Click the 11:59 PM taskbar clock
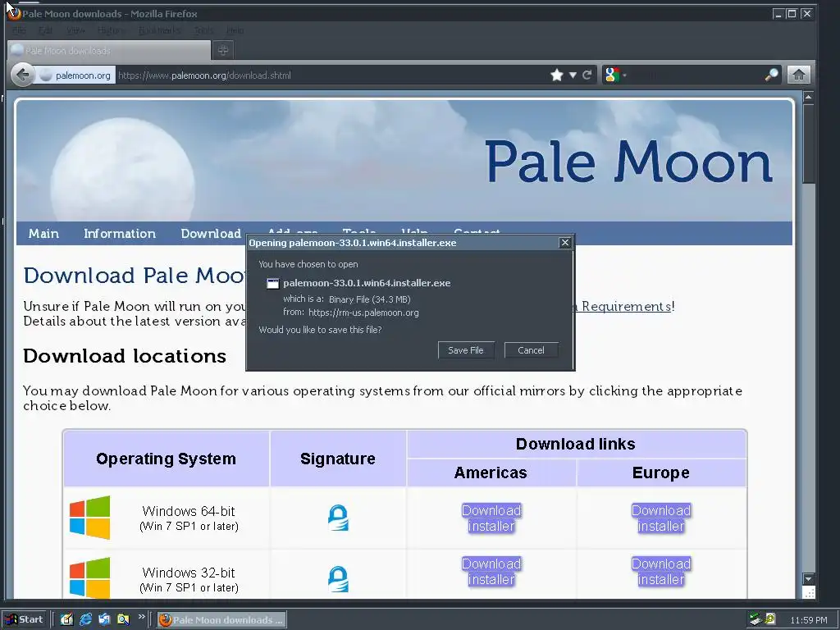 (808, 620)
